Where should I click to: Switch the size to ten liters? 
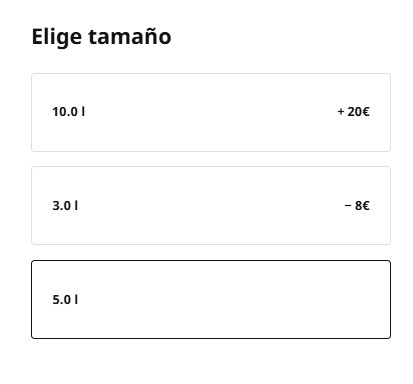[211, 112]
